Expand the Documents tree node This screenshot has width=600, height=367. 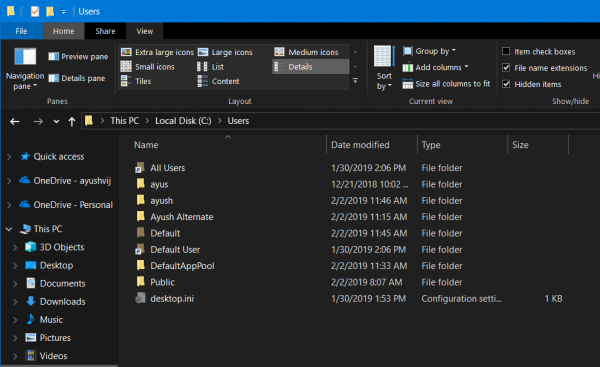coord(15,284)
